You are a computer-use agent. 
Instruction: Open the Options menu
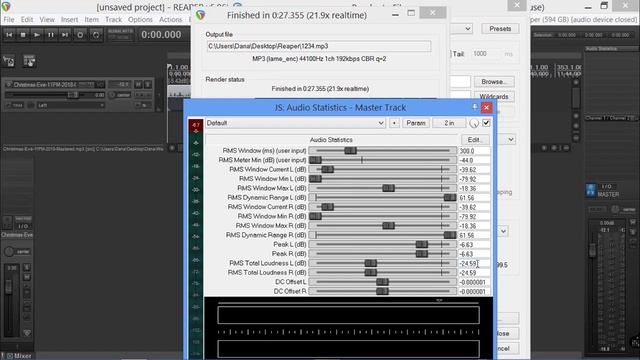(140, 20)
